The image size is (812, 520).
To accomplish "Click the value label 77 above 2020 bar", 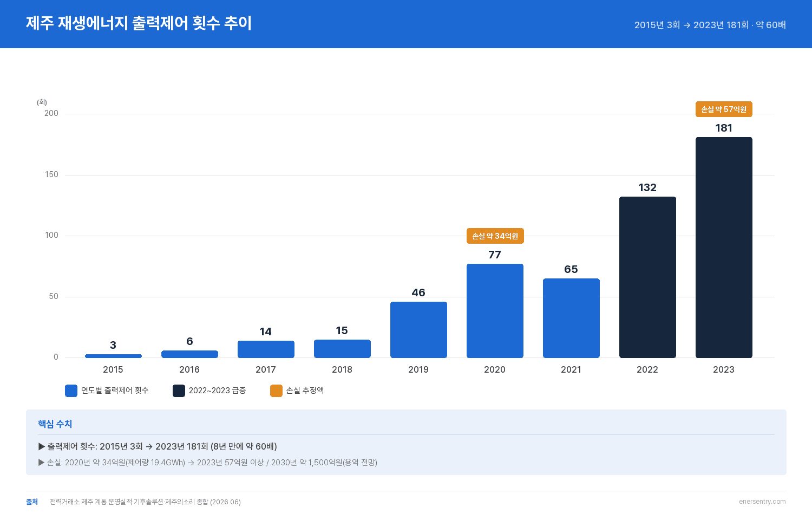I will pyautogui.click(x=495, y=255).
